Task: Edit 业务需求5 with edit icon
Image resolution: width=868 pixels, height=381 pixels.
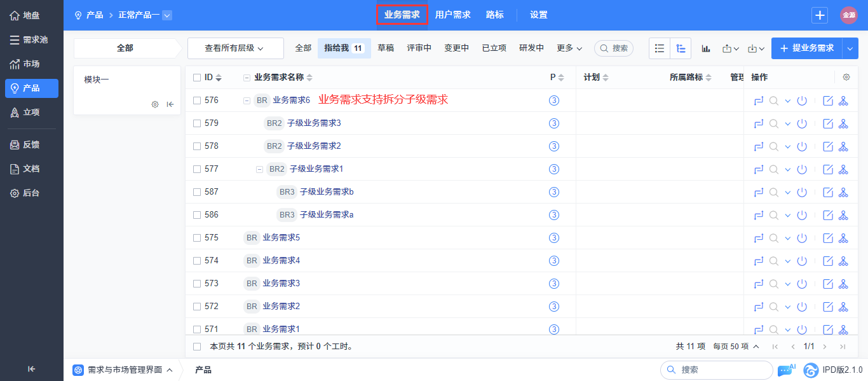Action: [828, 238]
